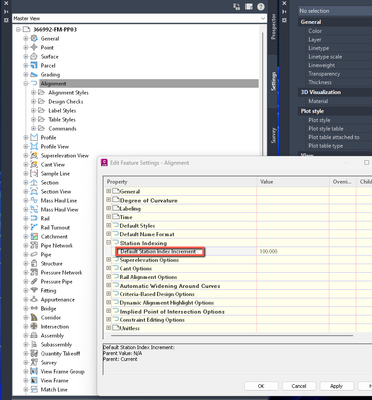Click the General settings gear icon
The width and height of the screenshot is (372, 400).
click(x=34, y=38)
